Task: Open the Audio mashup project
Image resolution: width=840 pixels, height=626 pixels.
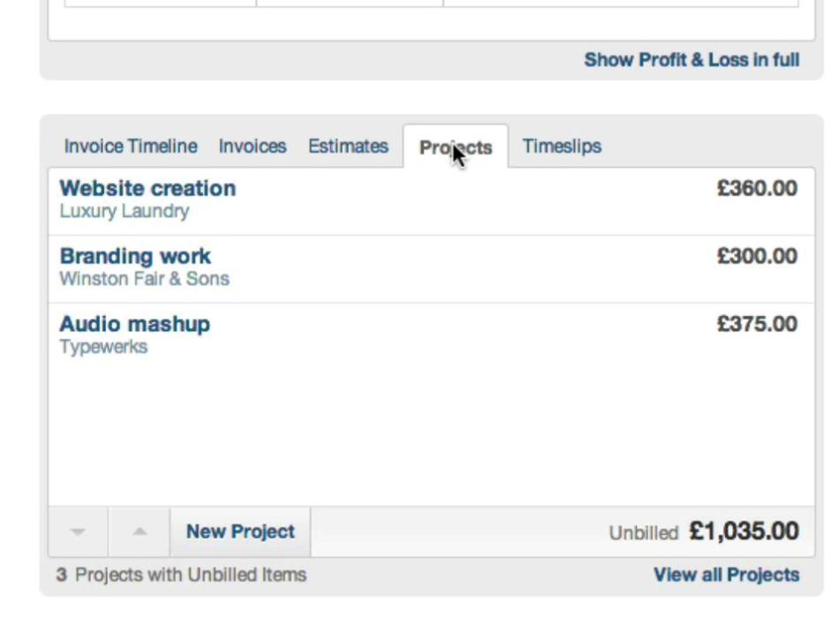Action: point(134,325)
